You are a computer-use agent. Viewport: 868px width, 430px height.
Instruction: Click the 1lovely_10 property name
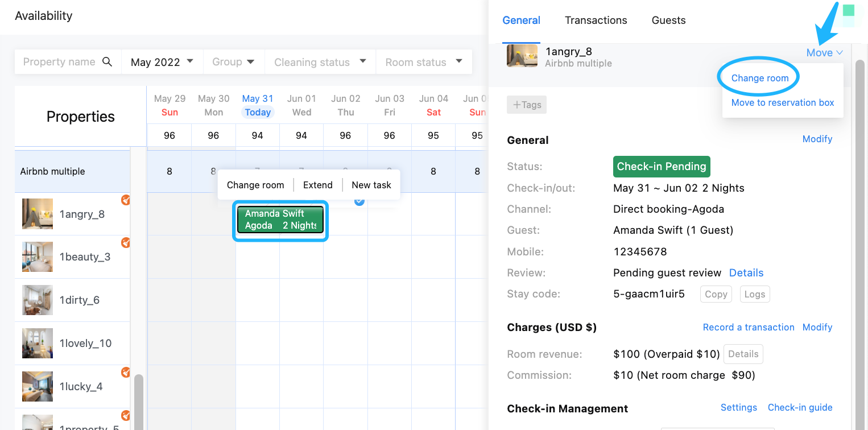pos(86,344)
